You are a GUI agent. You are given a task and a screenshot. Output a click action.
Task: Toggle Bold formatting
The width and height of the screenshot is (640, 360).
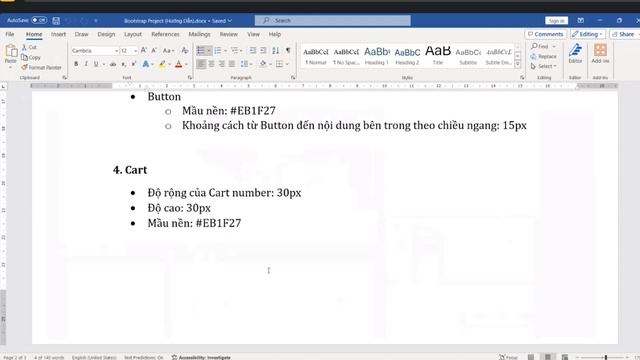76,64
